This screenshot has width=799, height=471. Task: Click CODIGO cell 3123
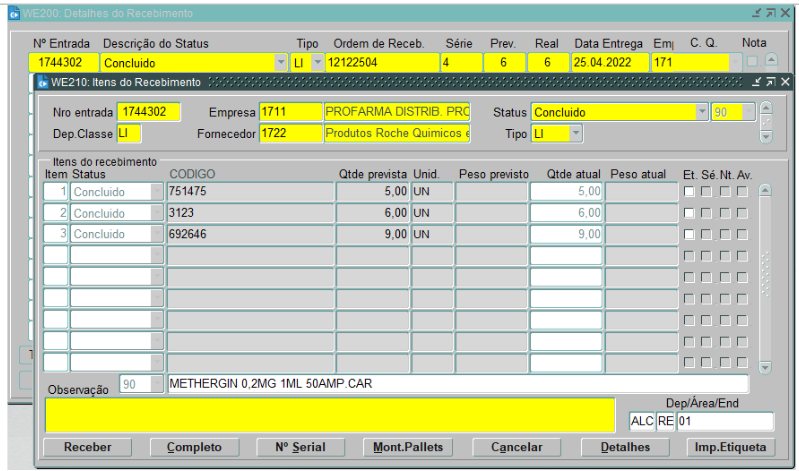pyautogui.click(x=250, y=213)
